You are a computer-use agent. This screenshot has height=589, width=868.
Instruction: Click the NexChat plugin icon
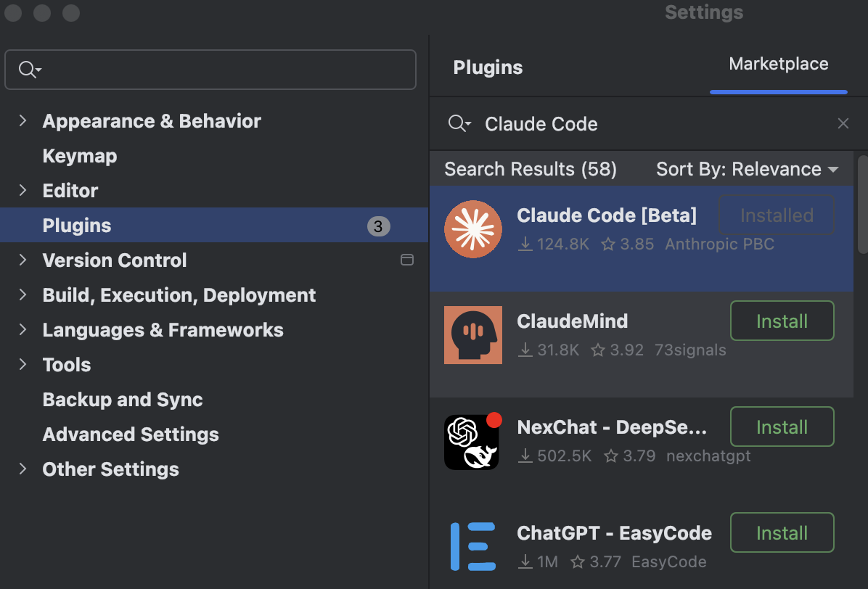pos(472,441)
